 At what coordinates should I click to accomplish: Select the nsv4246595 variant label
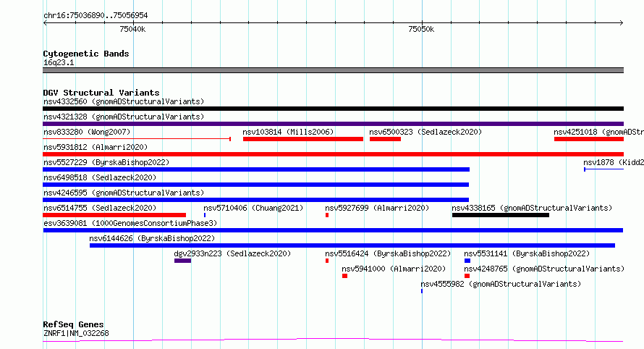[x=124, y=193]
